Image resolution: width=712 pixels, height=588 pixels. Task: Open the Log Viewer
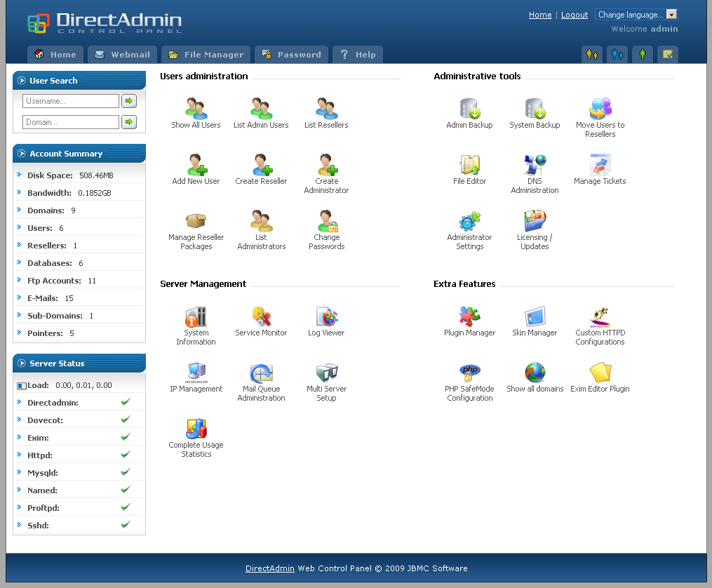(x=326, y=321)
